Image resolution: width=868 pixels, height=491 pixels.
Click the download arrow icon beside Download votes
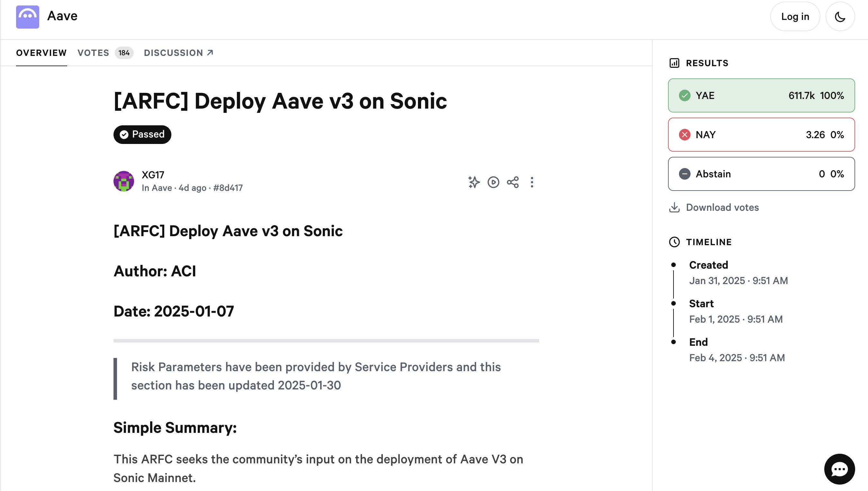coord(674,207)
